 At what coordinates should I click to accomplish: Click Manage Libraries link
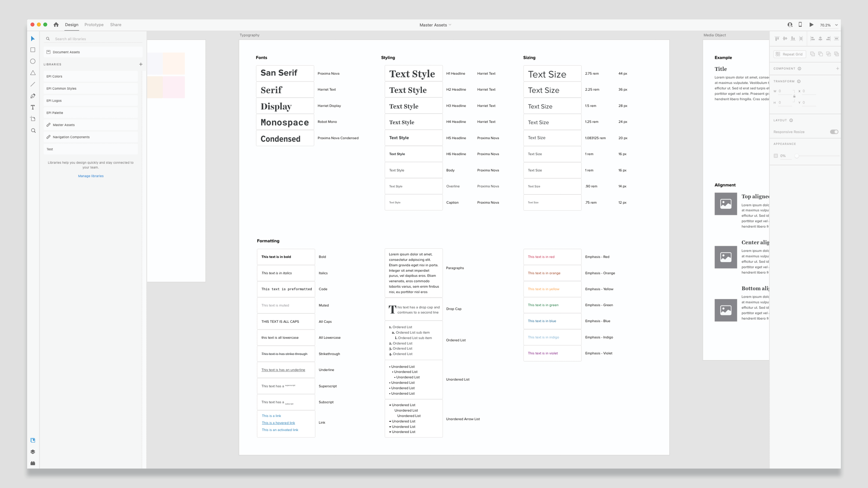(x=91, y=176)
